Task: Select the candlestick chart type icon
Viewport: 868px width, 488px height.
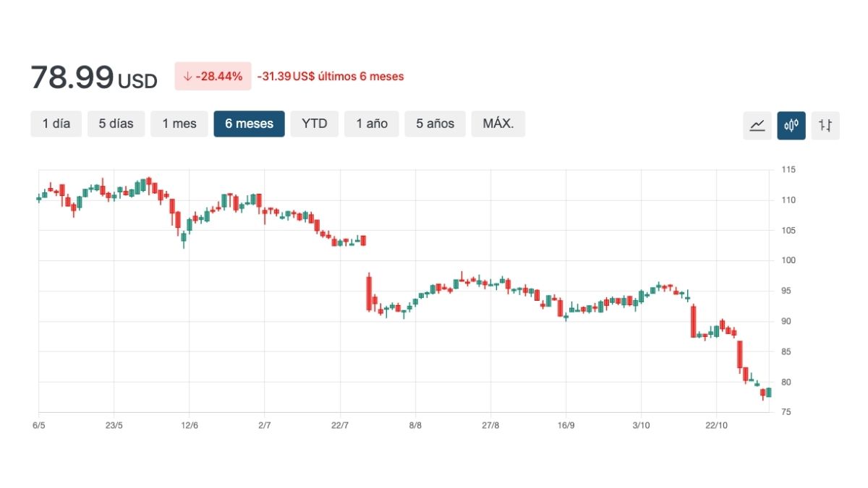Action: click(791, 126)
